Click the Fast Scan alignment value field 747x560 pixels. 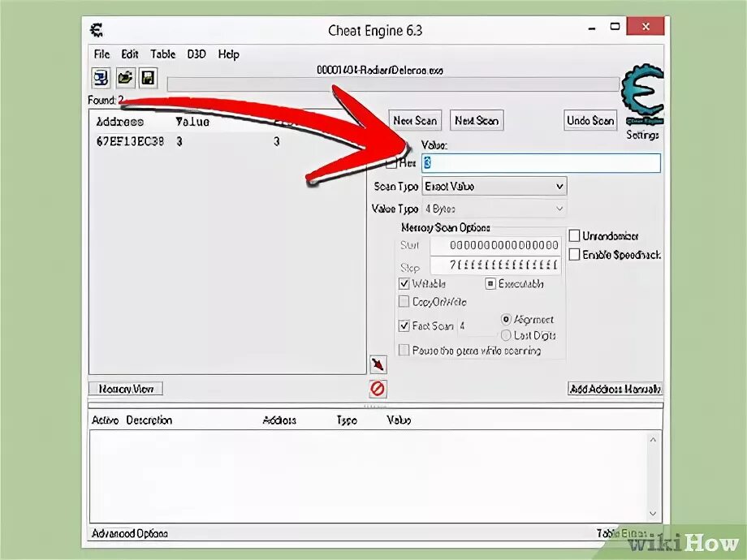coord(476,326)
